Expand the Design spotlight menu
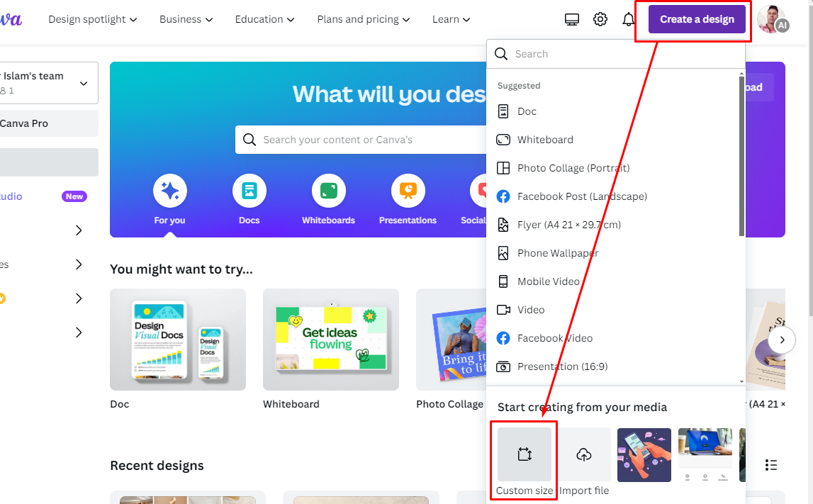 (x=93, y=19)
